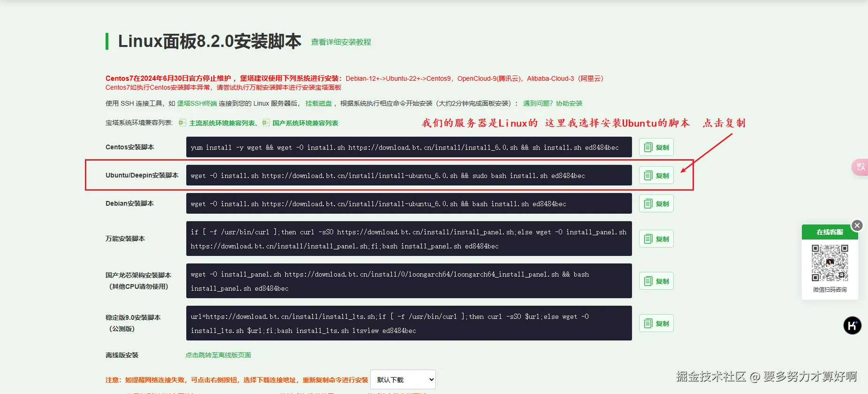Click the Excel icon before 国产系统环境兼容列表
868x394 pixels.
pos(266,123)
